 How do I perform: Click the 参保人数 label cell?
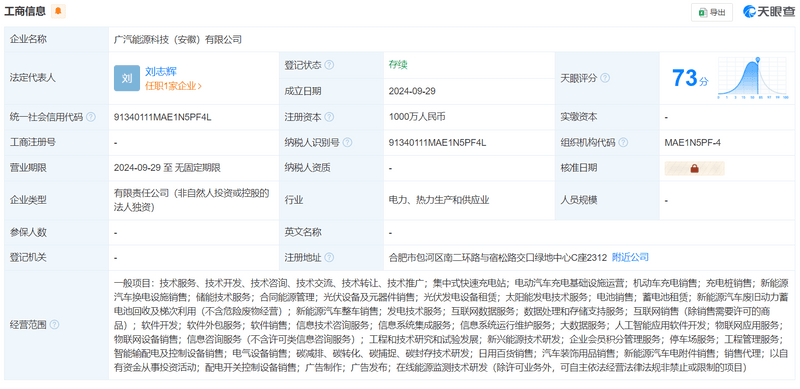click(x=57, y=232)
